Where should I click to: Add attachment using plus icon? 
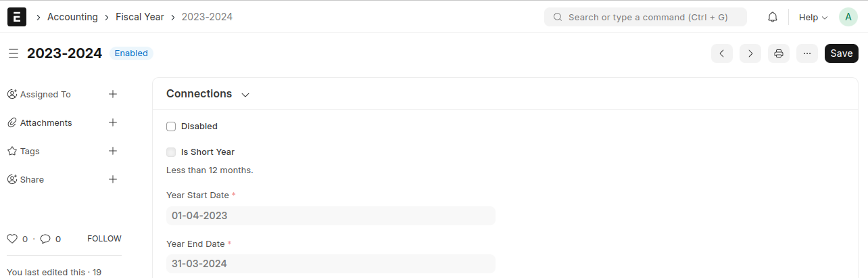pos(113,122)
